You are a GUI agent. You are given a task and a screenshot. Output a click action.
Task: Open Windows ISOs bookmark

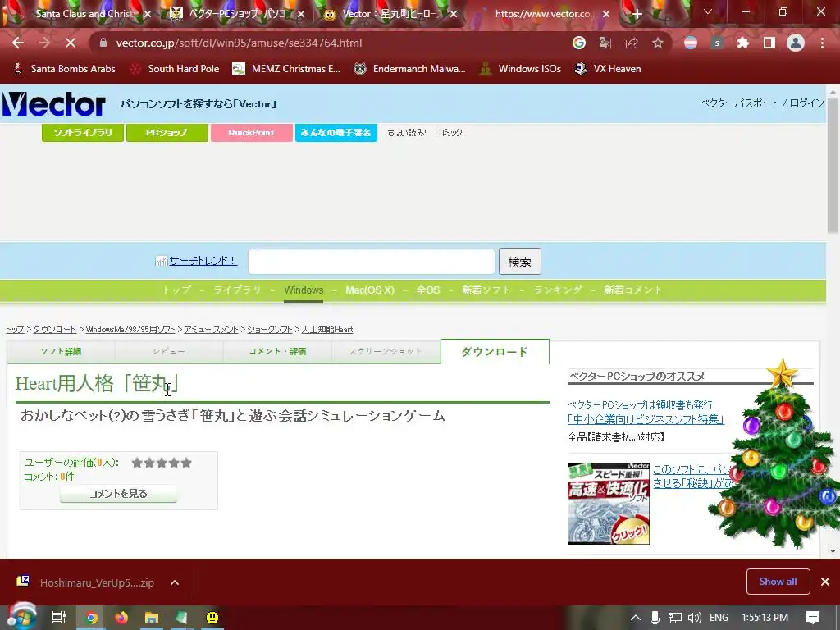520,69
